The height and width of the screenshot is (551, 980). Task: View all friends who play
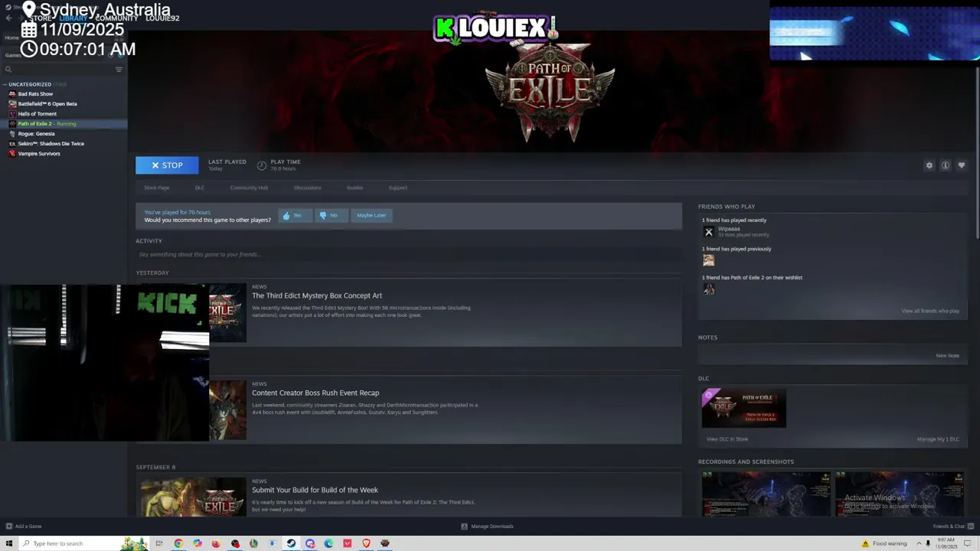click(x=930, y=311)
